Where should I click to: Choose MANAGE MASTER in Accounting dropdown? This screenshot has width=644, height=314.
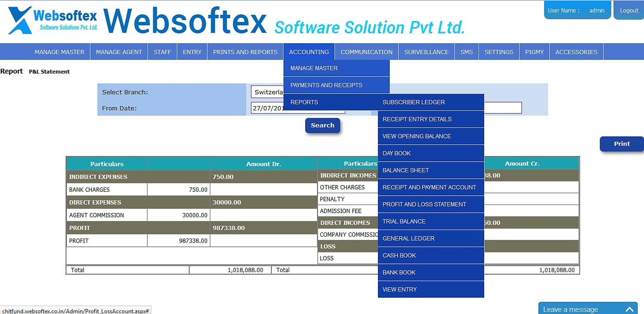(336, 68)
